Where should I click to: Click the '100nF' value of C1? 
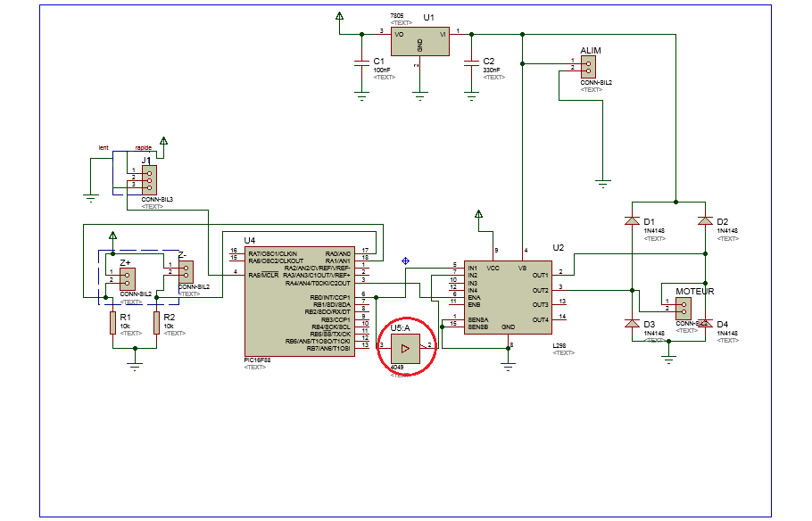[x=382, y=70]
